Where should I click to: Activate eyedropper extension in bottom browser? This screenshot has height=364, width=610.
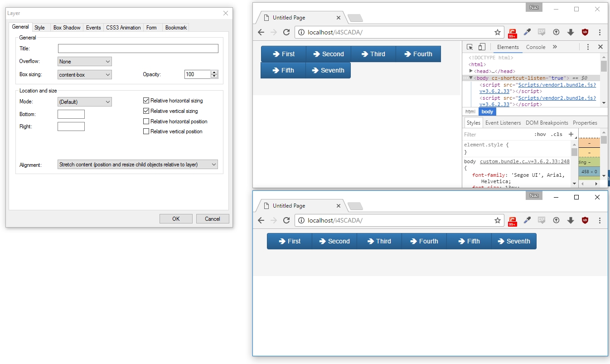527,220
